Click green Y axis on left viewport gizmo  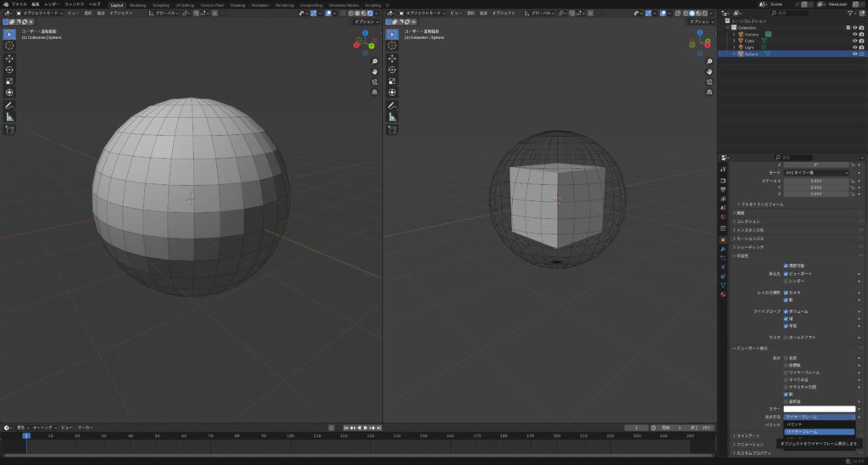(371, 46)
